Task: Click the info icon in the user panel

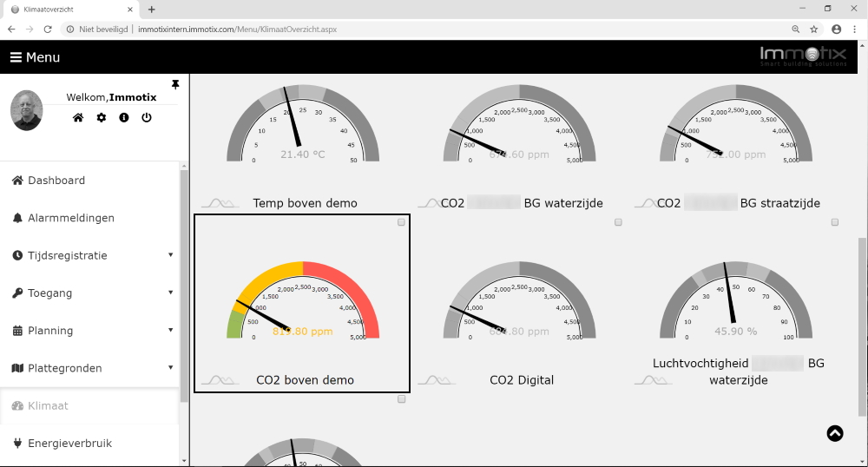Action: [x=123, y=117]
